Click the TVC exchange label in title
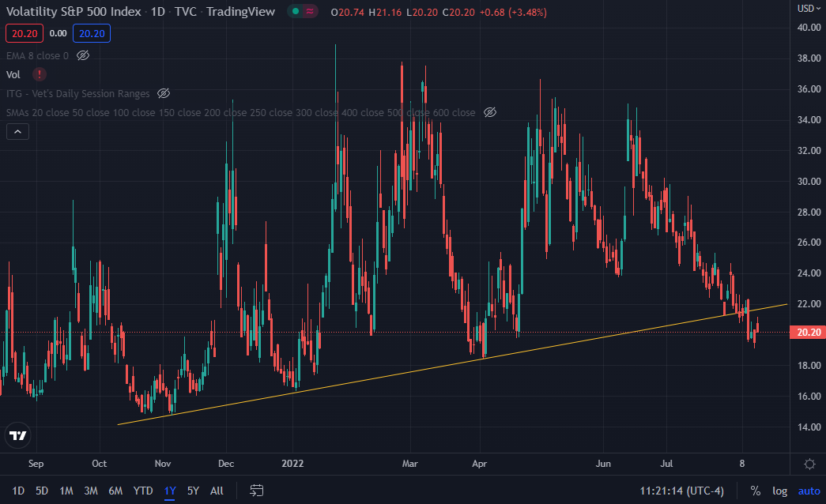Image resolution: width=826 pixels, height=504 pixels. [x=186, y=12]
